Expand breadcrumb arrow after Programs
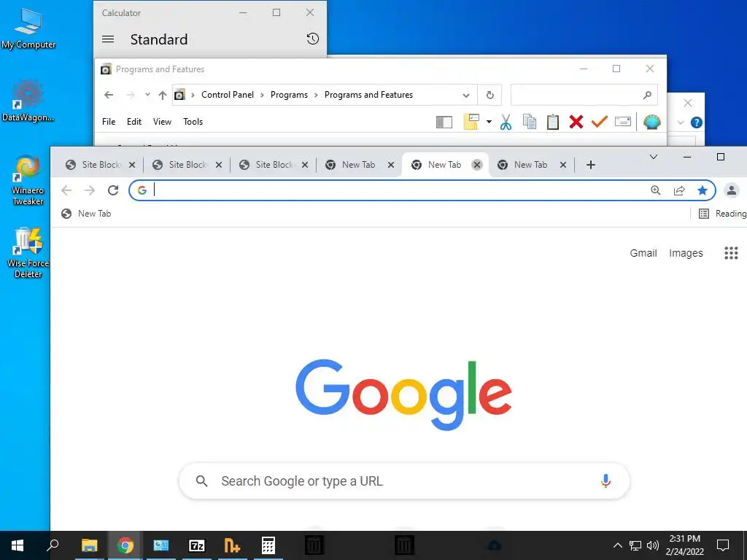This screenshot has width=747, height=560. tap(316, 96)
